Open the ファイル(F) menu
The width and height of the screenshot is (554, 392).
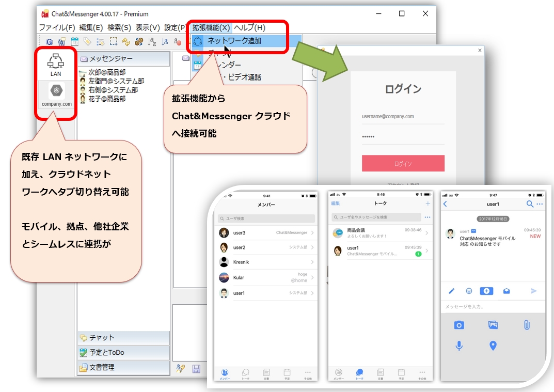click(x=57, y=27)
